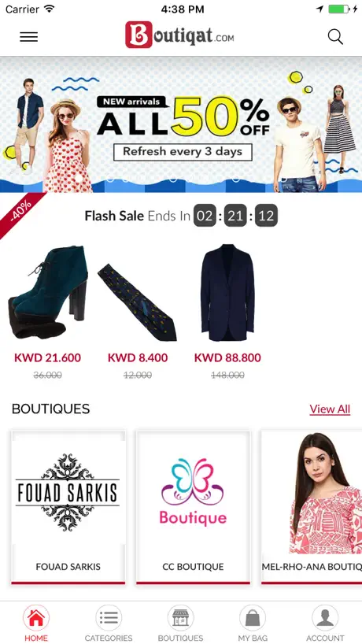This screenshot has width=362, height=644.
Task: Tap the Boutiqat.com logo
Action: coord(179,35)
